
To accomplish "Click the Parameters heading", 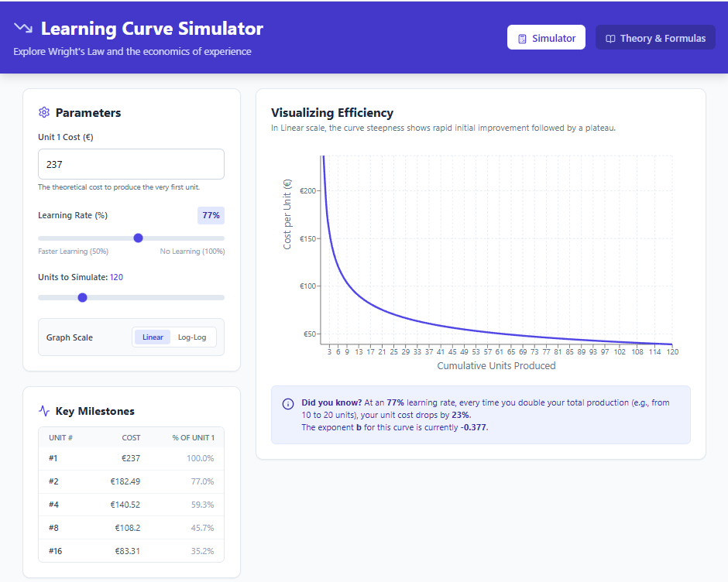I will click(88, 113).
